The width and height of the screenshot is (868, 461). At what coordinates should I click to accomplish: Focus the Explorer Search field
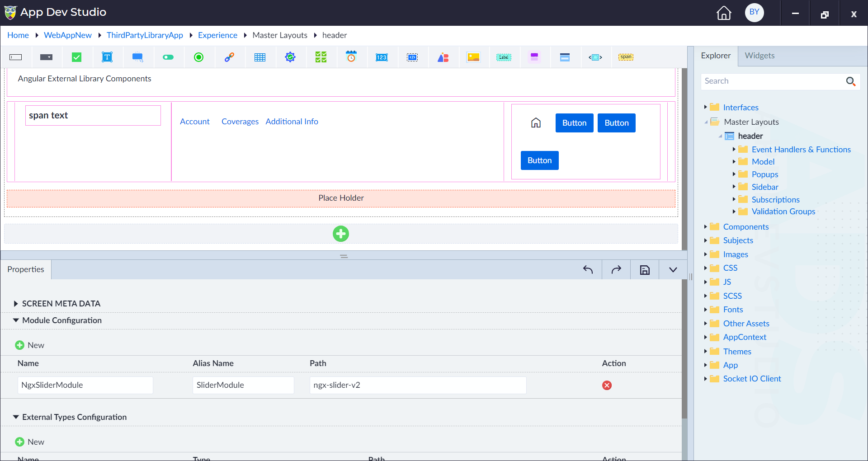coord(773,81)
